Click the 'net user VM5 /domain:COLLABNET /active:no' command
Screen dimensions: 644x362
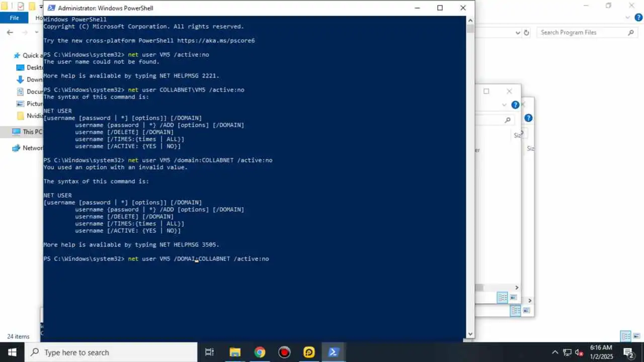pyautogui.click(x=158, y=160)
